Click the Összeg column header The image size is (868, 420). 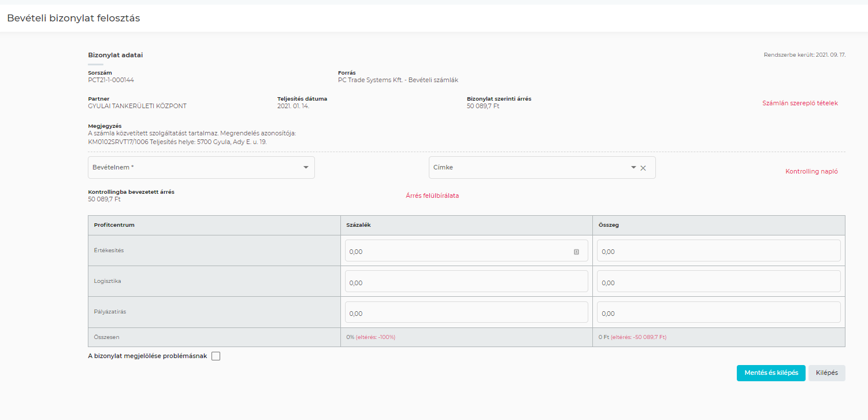tap(609, 225)
